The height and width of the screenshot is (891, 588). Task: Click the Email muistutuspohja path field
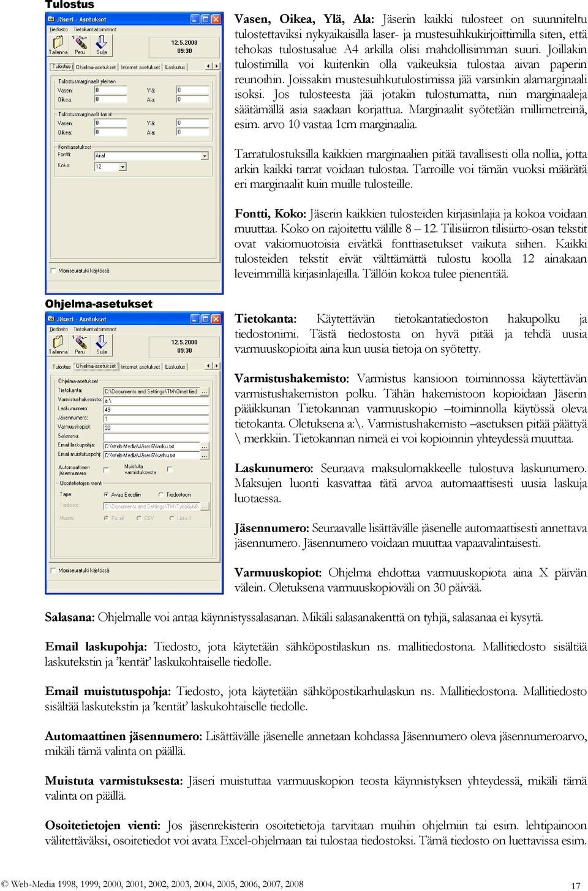tap(151, 455)
